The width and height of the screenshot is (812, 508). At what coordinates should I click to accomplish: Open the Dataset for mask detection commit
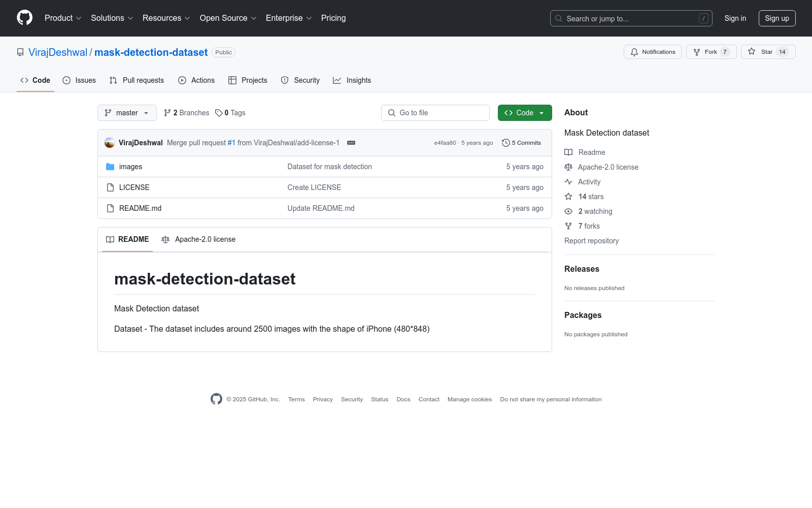point(330,167)
